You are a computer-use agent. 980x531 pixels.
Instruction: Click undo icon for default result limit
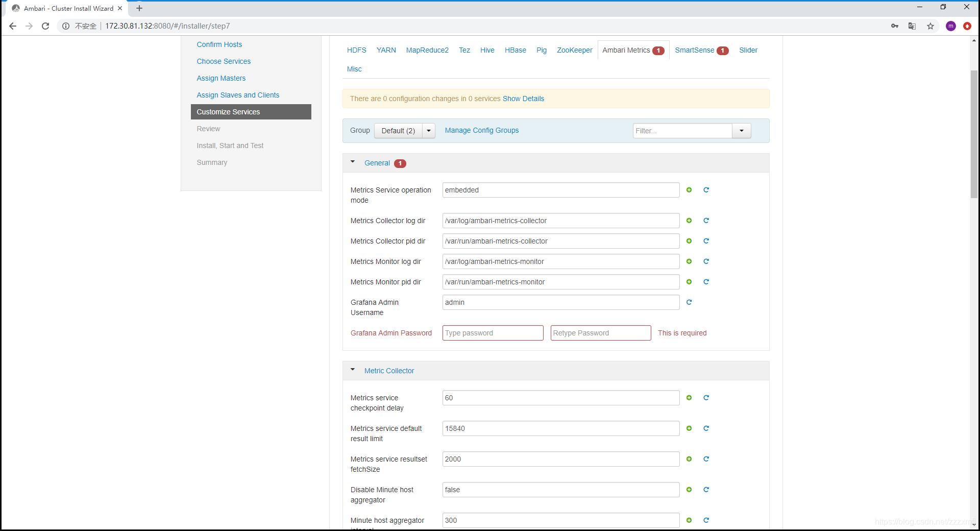pyautogui.click(x=706, y=428)
